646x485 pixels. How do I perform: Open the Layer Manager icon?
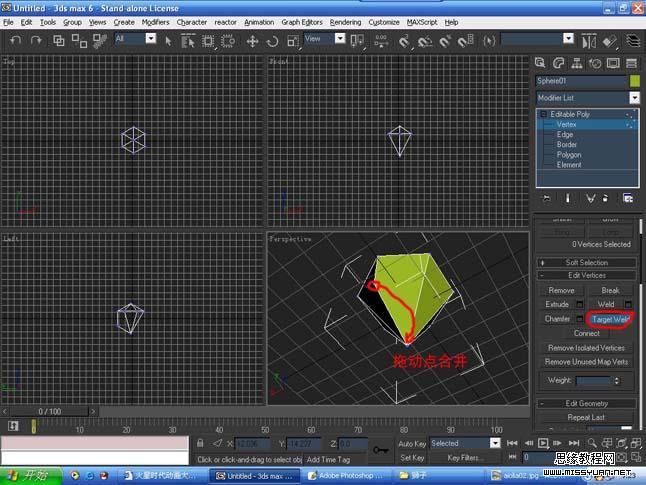pyautogui.click(x=633, y=41)
